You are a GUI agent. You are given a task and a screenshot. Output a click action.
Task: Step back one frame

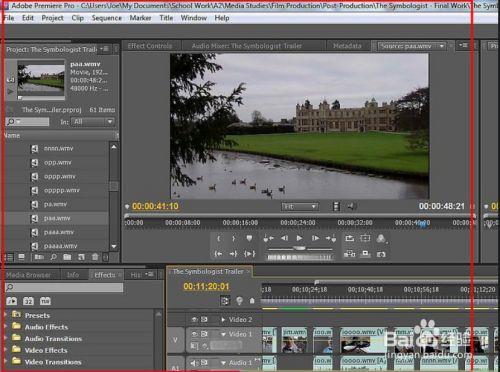pyautogui.click(x=284, y=238)
